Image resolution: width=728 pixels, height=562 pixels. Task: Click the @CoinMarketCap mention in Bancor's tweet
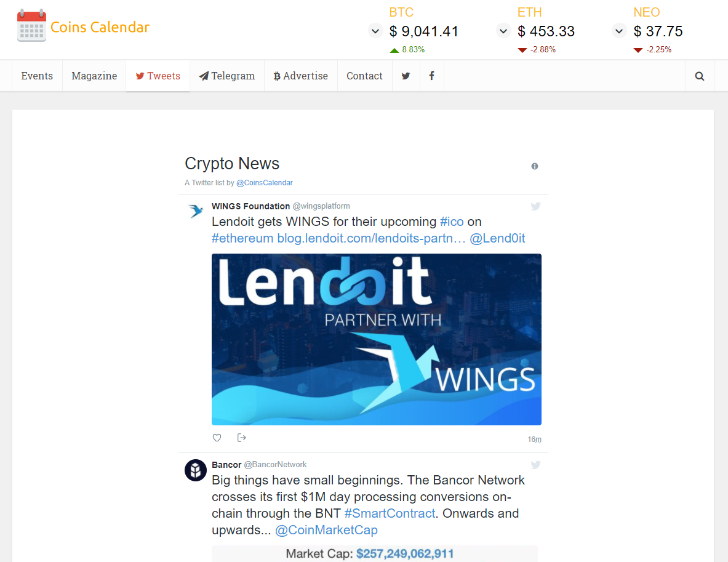pos(326,529)
